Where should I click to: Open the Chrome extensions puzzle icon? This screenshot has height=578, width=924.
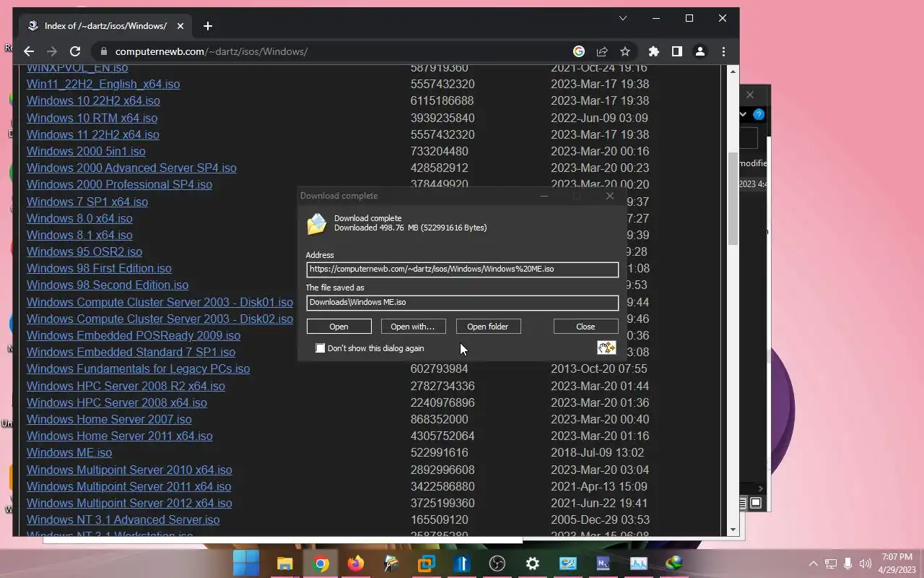[x=654, y=51]
